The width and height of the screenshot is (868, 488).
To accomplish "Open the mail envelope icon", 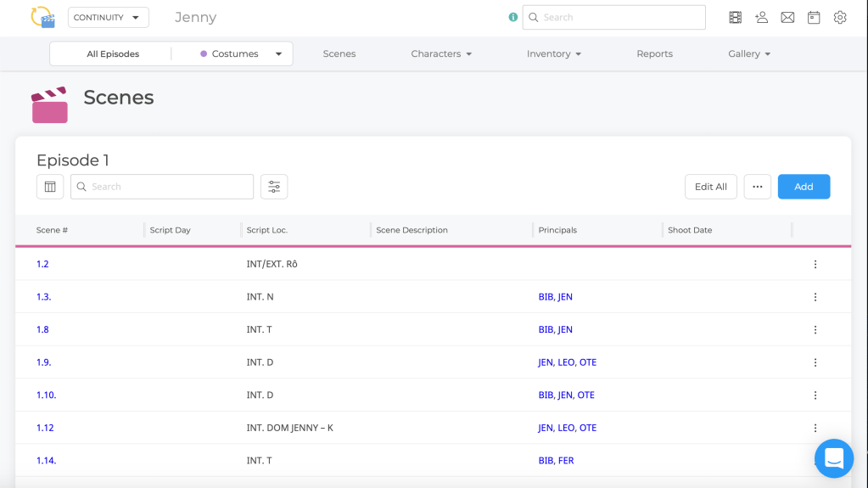I will (x=787, y=17).
